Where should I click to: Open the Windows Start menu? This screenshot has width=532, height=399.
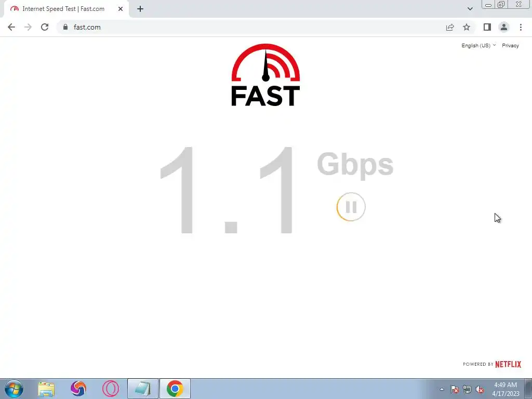click(x=14, y=389)
